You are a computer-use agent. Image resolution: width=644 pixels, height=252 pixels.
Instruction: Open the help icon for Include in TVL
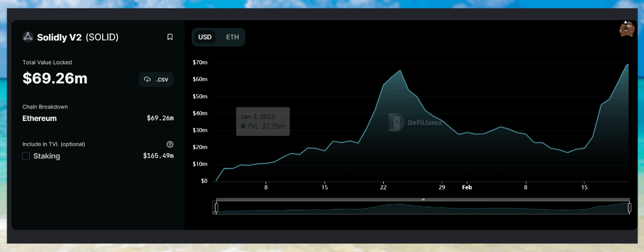coord(170,144)
